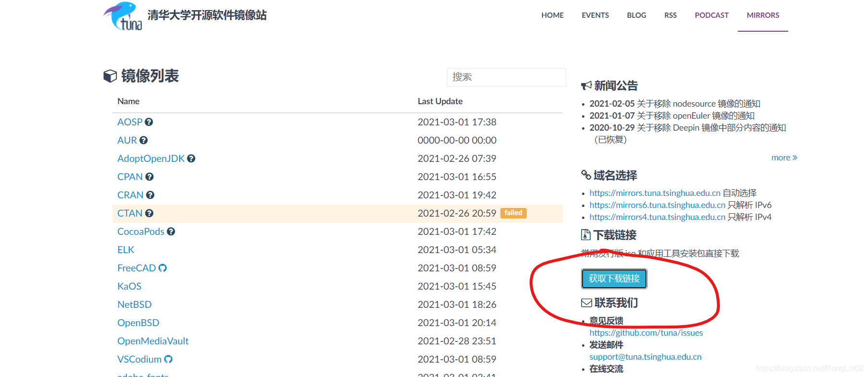The height and width of the screenshot is (377, 868).
Task: Open the nodesource removal notice
Action: [x=675, y=104]
